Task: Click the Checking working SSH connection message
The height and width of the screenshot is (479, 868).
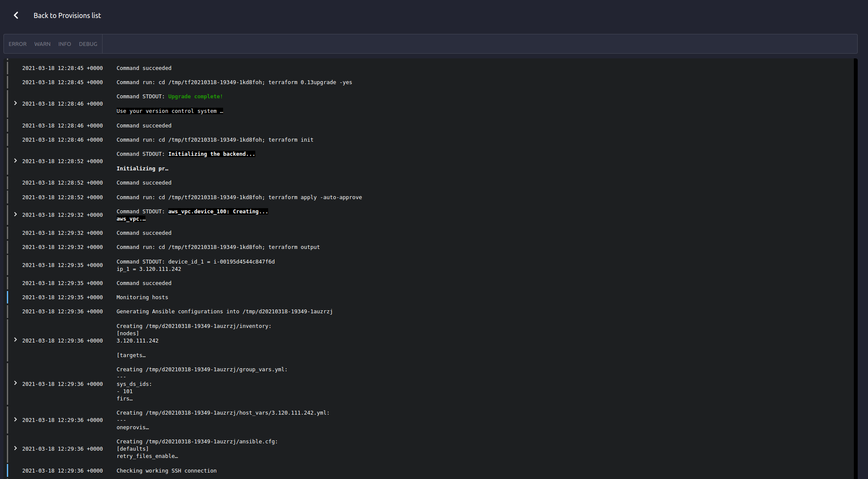Action: [x=166, y=471]
